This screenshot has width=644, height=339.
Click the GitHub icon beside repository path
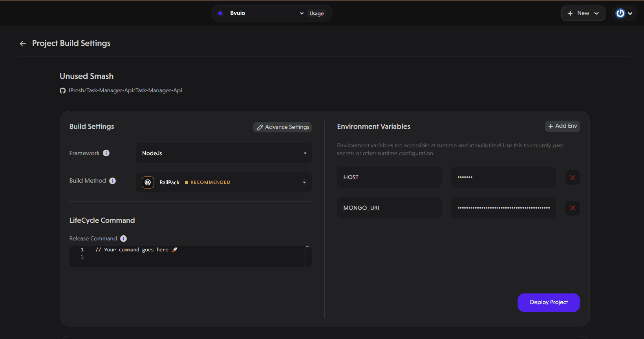click(x=62, y=91)
